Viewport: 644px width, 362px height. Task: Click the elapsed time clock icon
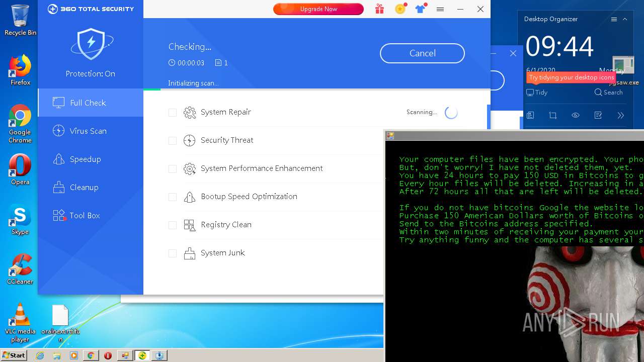tap(172, 63)
